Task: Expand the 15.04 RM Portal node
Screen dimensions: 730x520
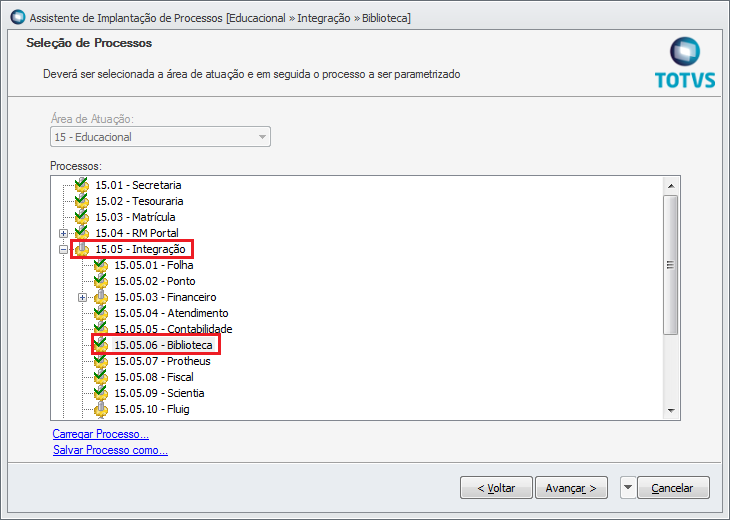Action: 63,233
